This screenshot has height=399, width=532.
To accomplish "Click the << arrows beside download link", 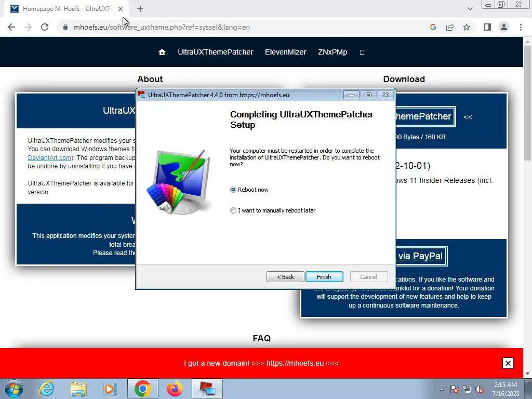I will pyautogui.click(x=468, y=117).
